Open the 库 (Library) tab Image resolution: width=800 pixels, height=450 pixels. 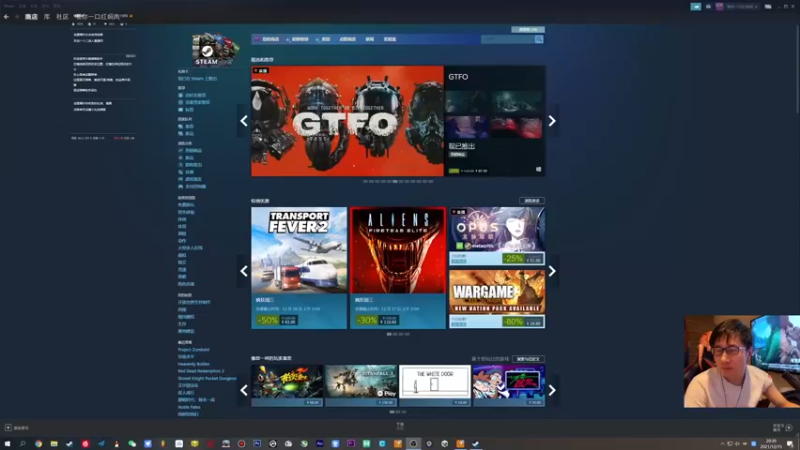(47, 17)
